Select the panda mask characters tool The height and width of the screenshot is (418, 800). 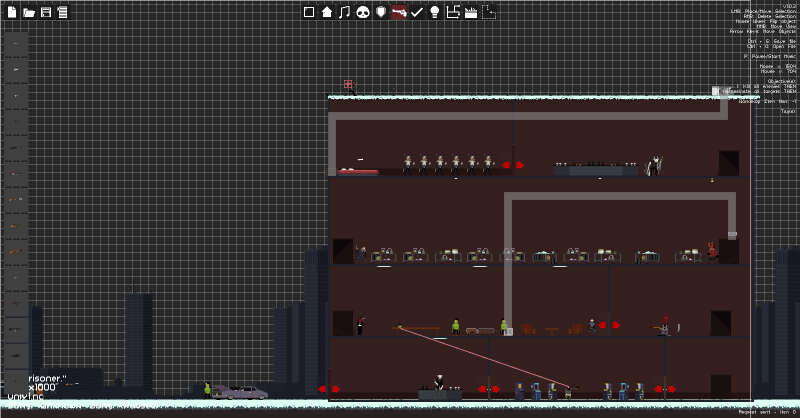click(x=363, y=12)
